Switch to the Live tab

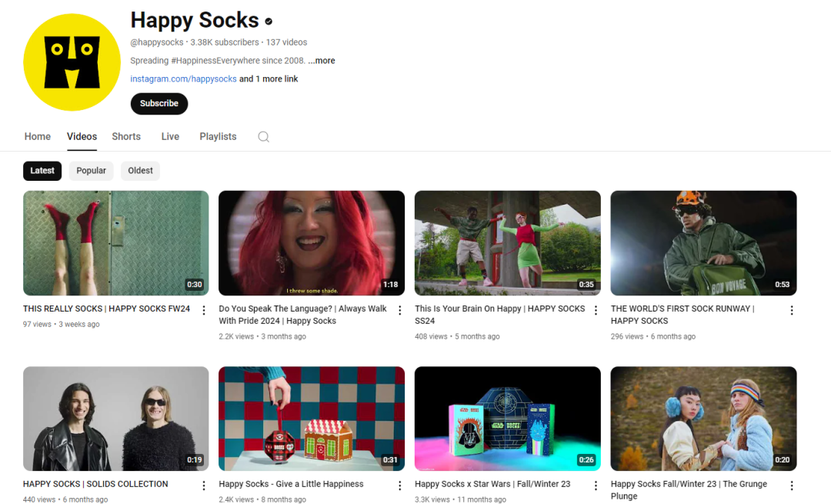170,137
